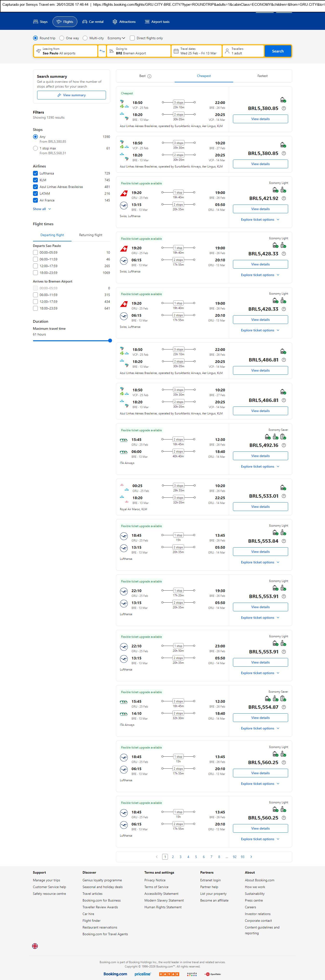Select the One way radio button

coord(62,38)
